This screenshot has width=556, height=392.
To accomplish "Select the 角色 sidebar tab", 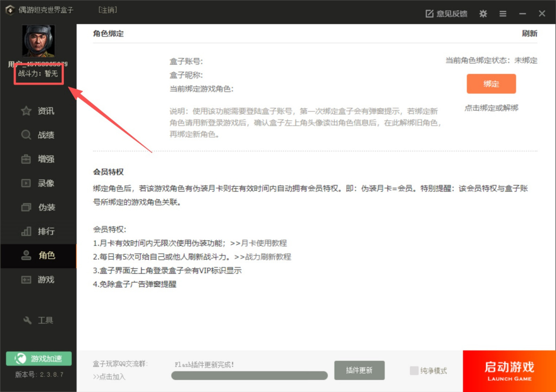I will pyautogui.click(x=38, y=256).
